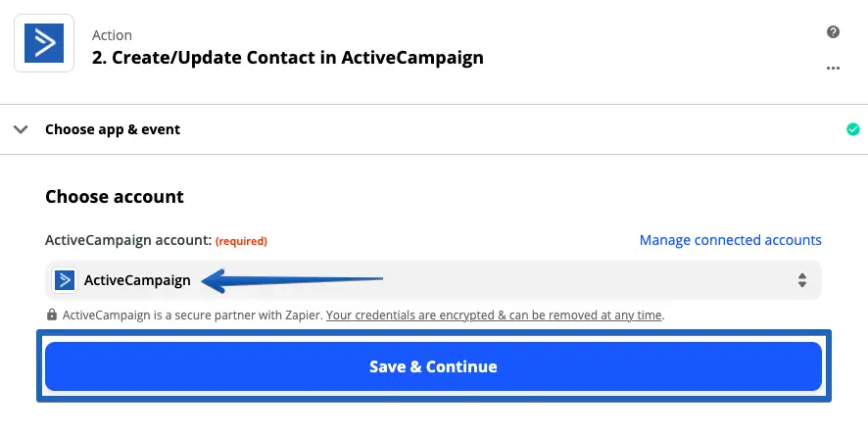
Task: Click the blue arrow pointing at ActiveCampaign
Action: pos(294,281)
